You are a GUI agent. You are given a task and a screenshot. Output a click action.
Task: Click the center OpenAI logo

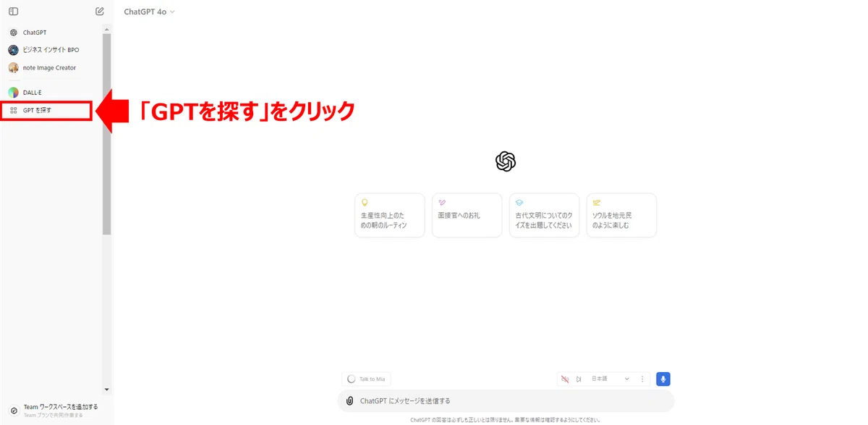tap(506, 161)
